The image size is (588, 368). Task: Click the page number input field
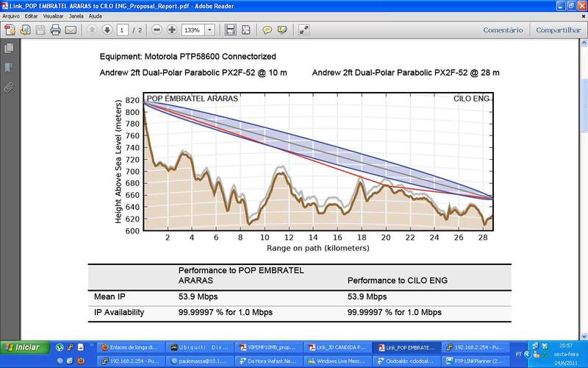[x=122, y=30]
